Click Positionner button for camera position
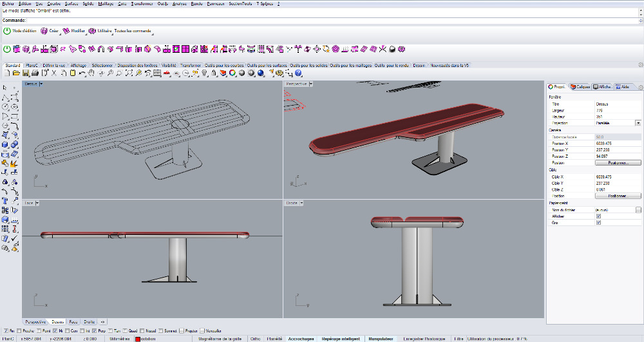The height and width of the screenshot is (342, 644). click(x=617, y=162)
